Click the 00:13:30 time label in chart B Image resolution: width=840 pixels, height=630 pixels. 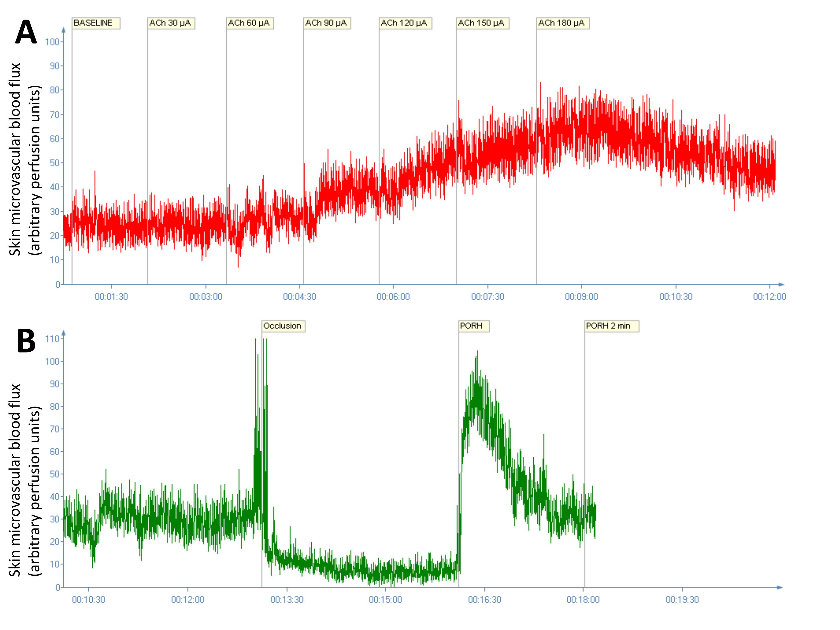tap(287, 600)
